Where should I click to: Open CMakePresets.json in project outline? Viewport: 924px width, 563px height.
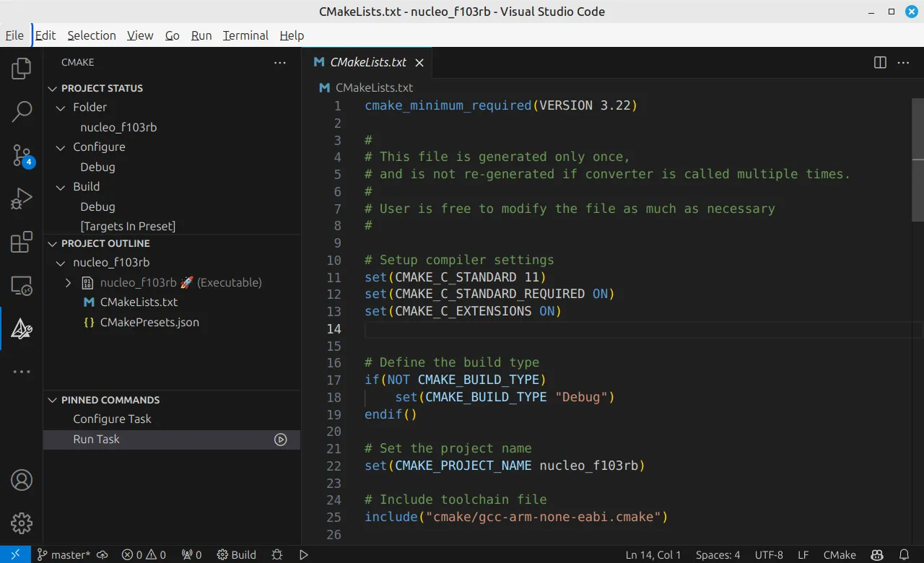click(149, 323)
